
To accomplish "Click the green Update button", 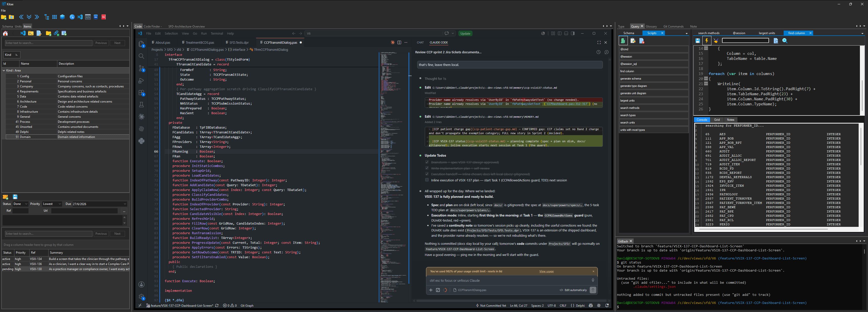I will click(465, 33).
